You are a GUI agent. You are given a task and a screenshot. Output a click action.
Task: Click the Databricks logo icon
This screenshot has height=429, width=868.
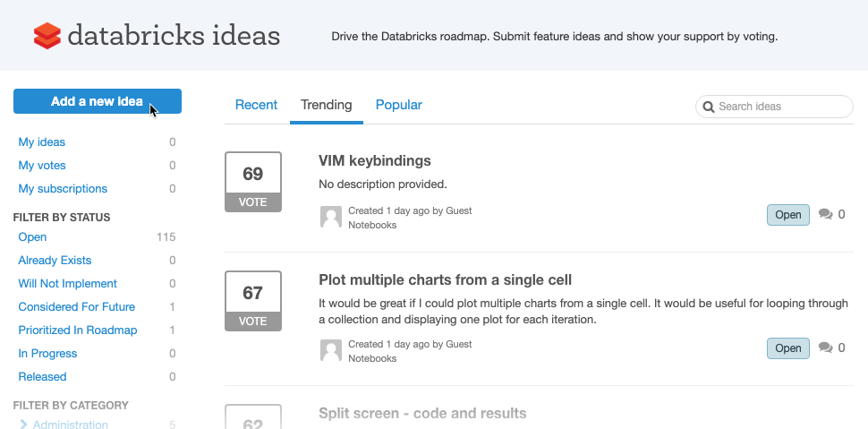[x=47, y=36]
